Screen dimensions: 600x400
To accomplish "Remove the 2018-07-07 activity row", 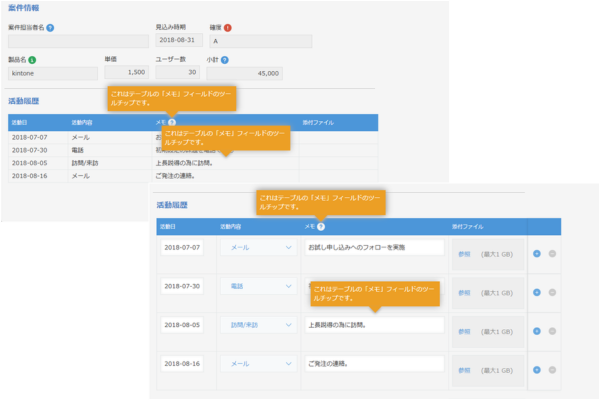I will (554, 252).
